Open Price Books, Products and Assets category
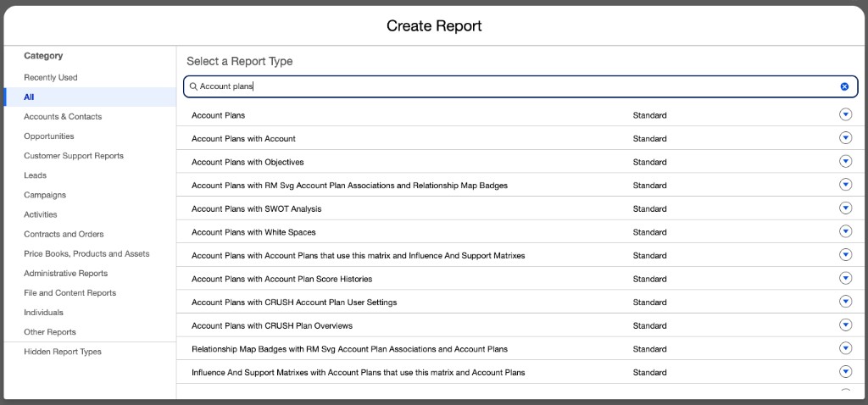Viewport: 868px width, 405px height. click(86, 254)
